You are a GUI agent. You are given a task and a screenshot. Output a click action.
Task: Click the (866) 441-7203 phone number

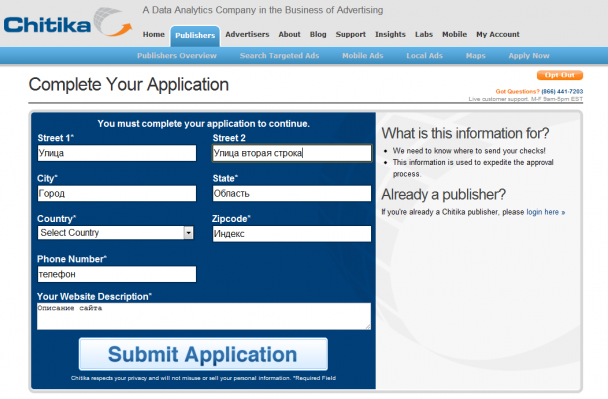(x=562, y=92)
